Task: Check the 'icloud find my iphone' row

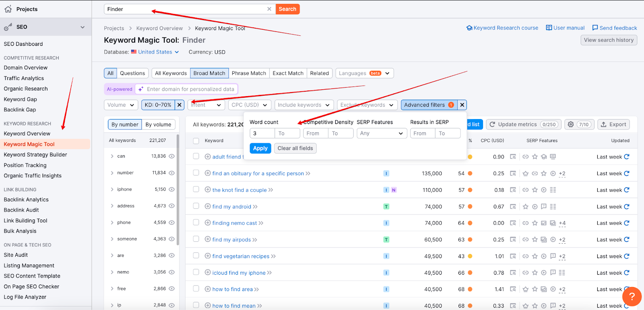Action: [x=196, y=272]
